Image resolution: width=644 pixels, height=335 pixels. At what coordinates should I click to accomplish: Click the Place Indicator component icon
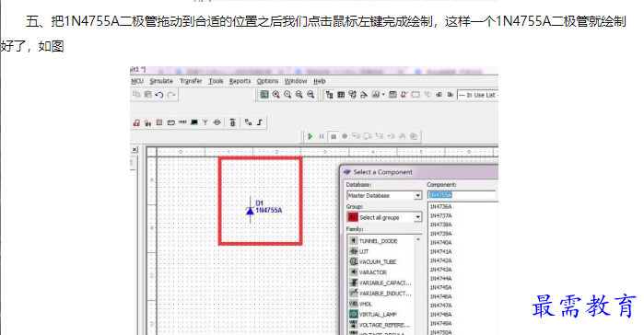click(x=159, y=122)
